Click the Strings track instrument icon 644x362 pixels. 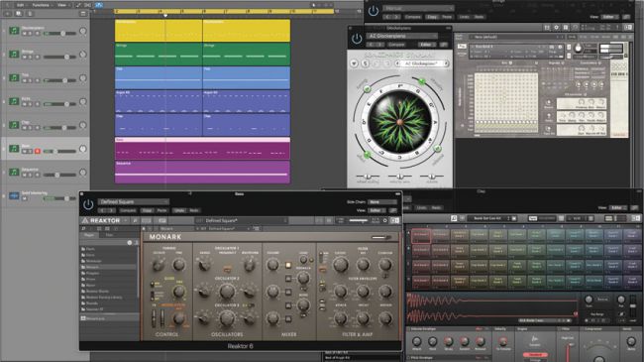pyautogui.click(x=14, y=54)
